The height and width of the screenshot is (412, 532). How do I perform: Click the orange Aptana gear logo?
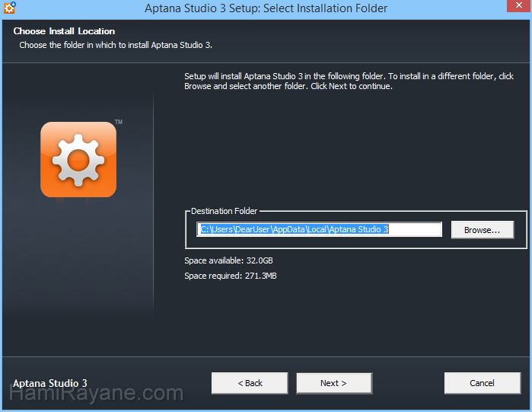pyautogui.click(x=78, y=159)
